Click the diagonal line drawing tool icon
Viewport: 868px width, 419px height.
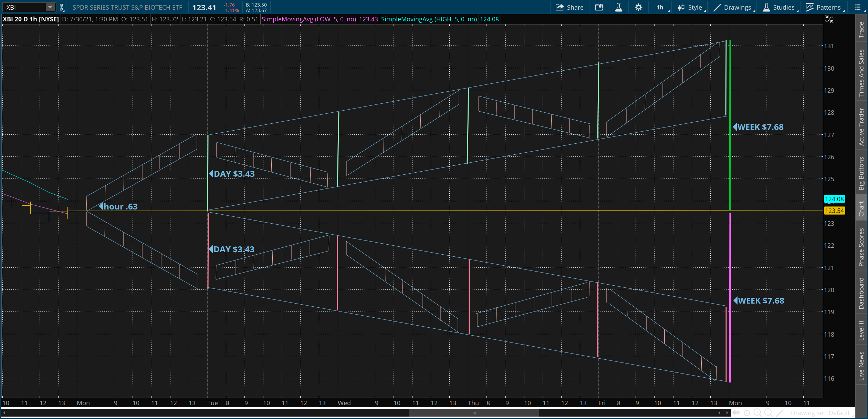tap(780, 413)
